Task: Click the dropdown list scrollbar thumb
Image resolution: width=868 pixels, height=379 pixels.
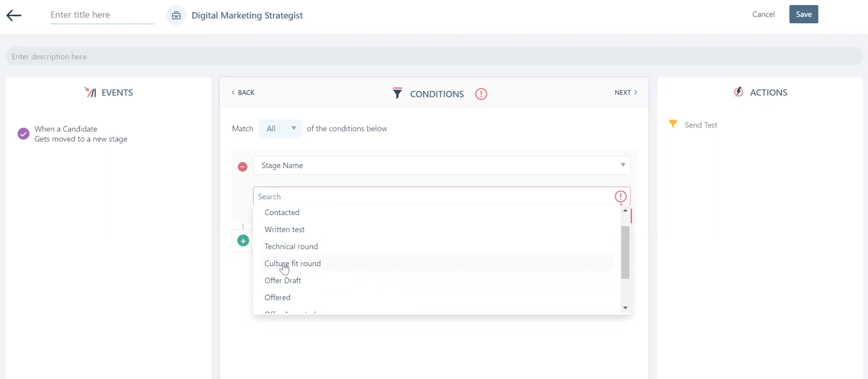Action: 625,252
